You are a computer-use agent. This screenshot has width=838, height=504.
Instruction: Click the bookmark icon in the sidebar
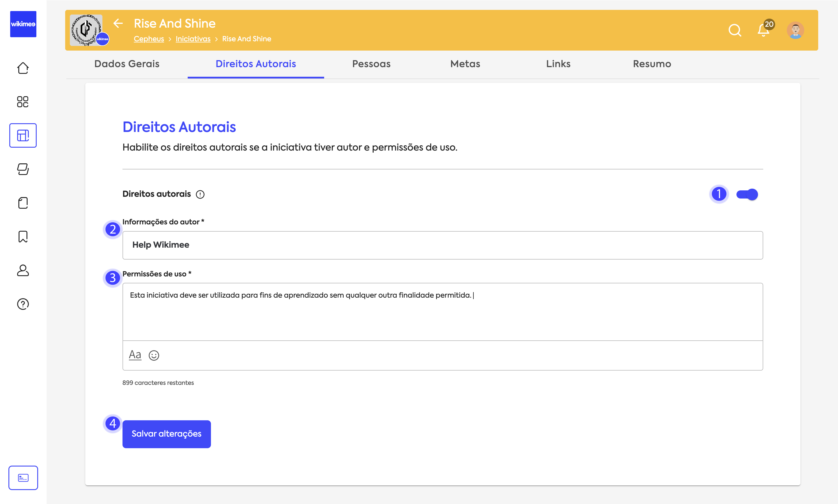click(x=23, y=236)
